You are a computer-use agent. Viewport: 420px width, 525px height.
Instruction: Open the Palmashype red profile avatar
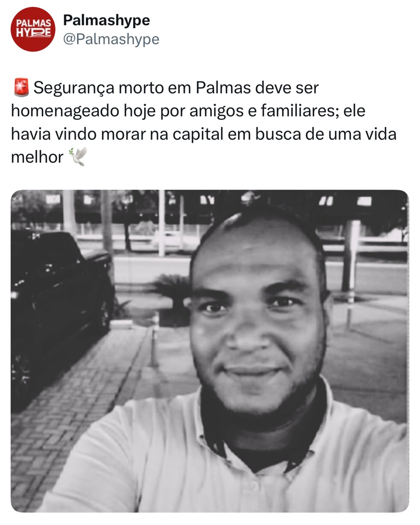coord(33,29)
